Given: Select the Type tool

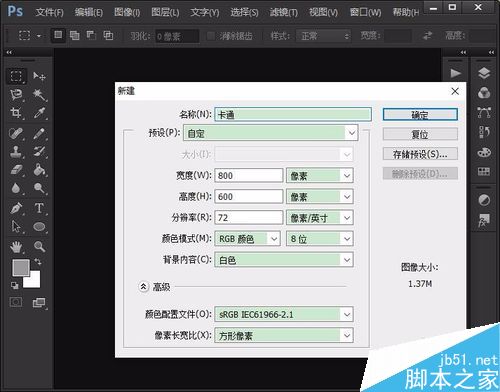Looking at the screenshot, I should (x=39, y=208).
